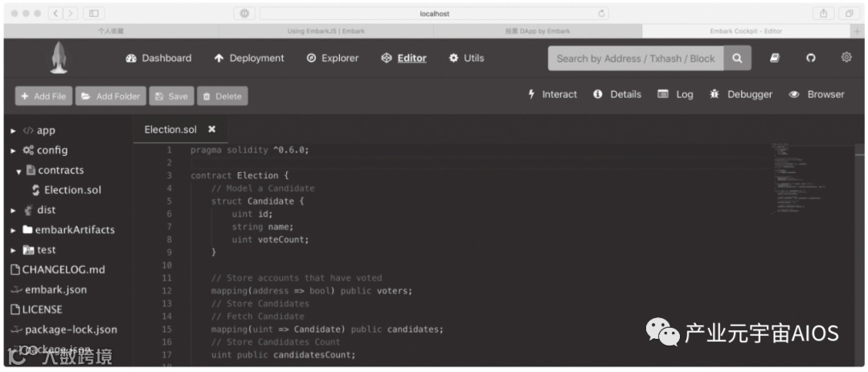The image size is (868, 372).
Task: Open the Dashboard page
Action: pos(159,58)
